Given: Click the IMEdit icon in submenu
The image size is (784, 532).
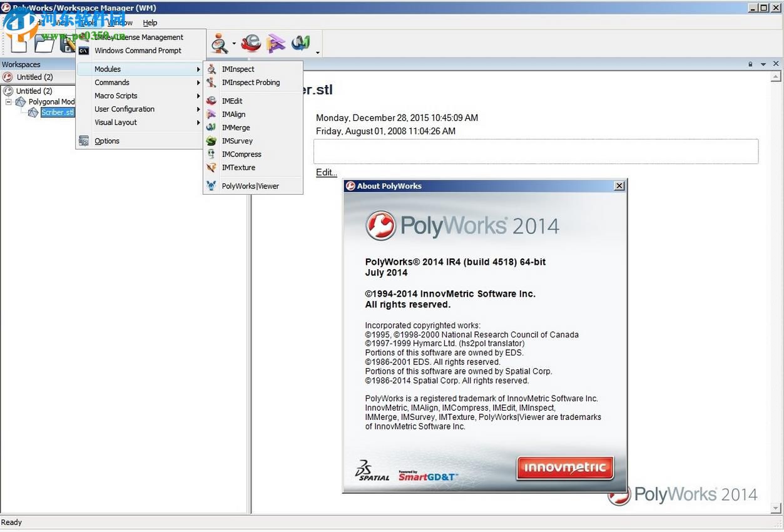Looking at the screenshot, I should pyautogui.click(x=211, y=101).
